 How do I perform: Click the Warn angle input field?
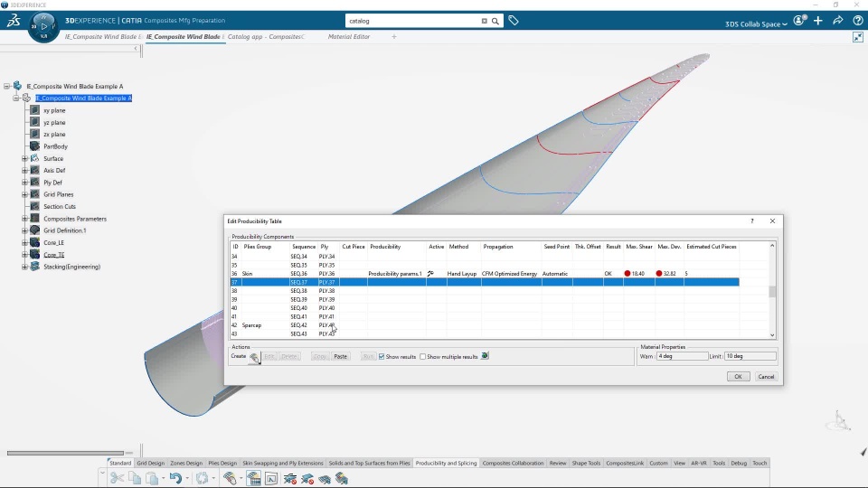click(x=682, y=356)
